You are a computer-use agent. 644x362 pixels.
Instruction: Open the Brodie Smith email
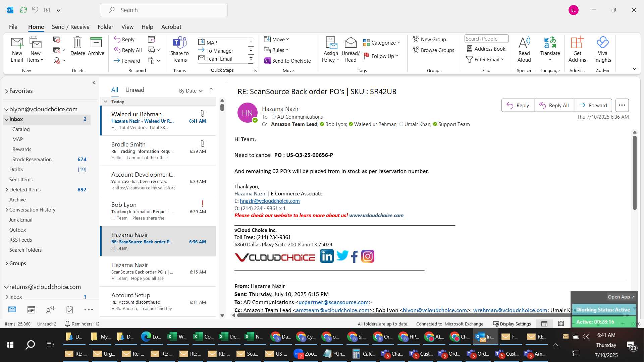pos(158,151)
